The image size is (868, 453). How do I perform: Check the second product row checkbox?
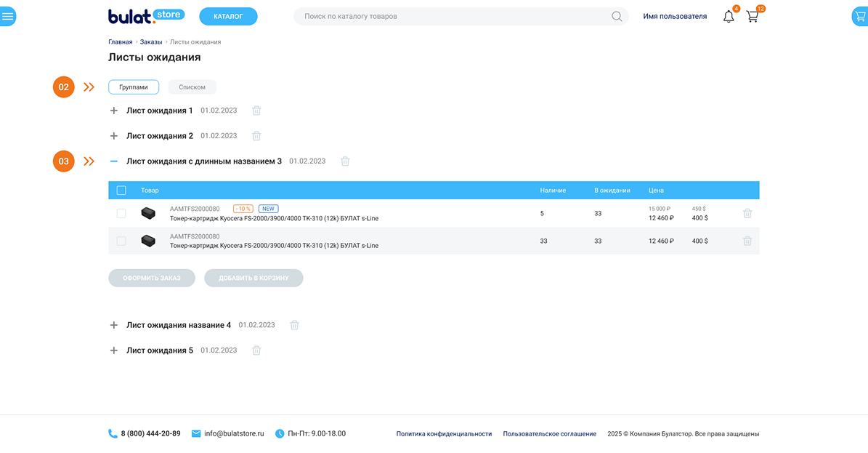click(x=121, y=241)
